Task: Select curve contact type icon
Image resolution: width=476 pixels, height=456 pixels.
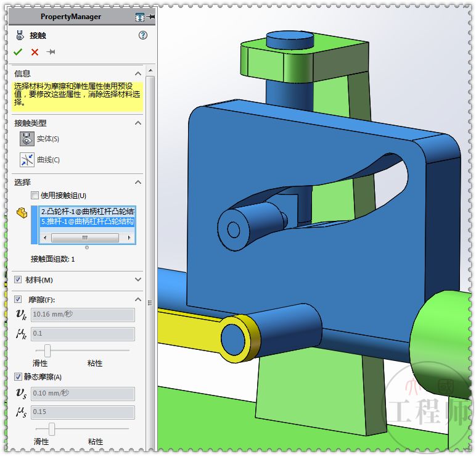Action: click(27, 160)
